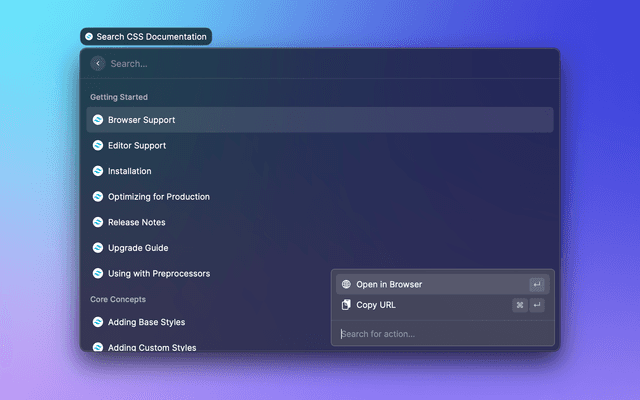The height and width of the screenshot is (400, 640).
Task: Click the Search for action field
Action: coord(440,334)
